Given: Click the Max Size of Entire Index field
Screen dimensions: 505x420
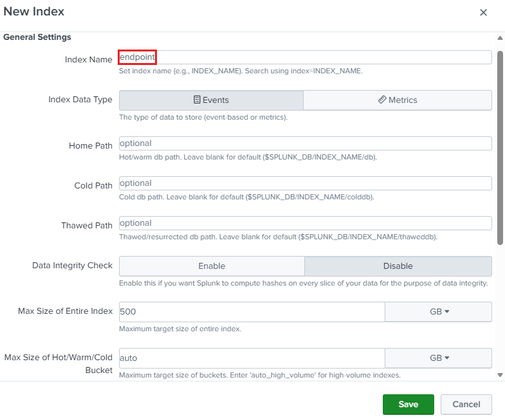Looking at the screenshot, I should (252, 312).
